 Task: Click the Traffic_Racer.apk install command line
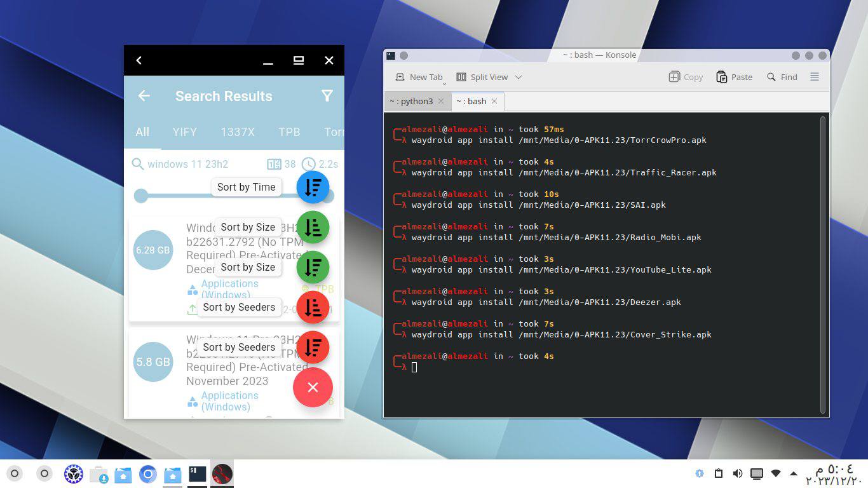[x=564, y=172]
